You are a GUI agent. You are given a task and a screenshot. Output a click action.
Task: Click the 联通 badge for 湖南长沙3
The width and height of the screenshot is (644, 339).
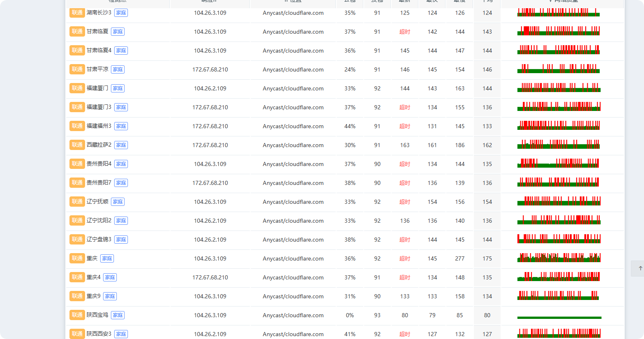(77, 13)
